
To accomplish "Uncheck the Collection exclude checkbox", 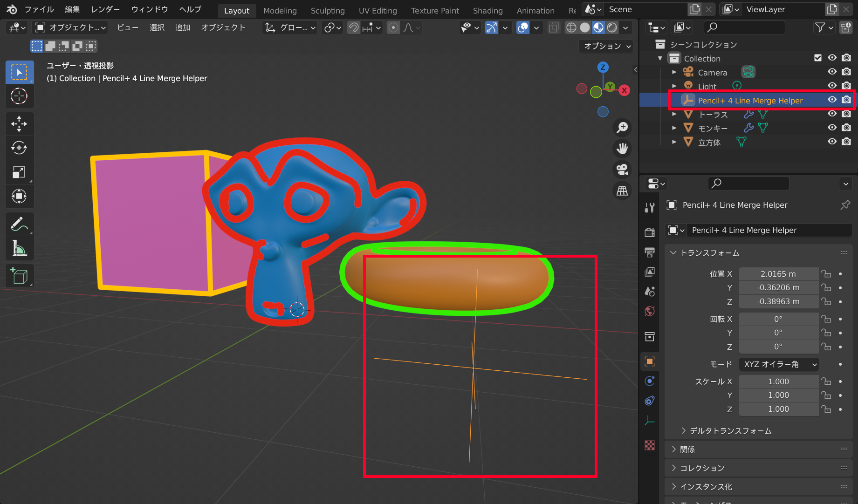I will point(818,58).
